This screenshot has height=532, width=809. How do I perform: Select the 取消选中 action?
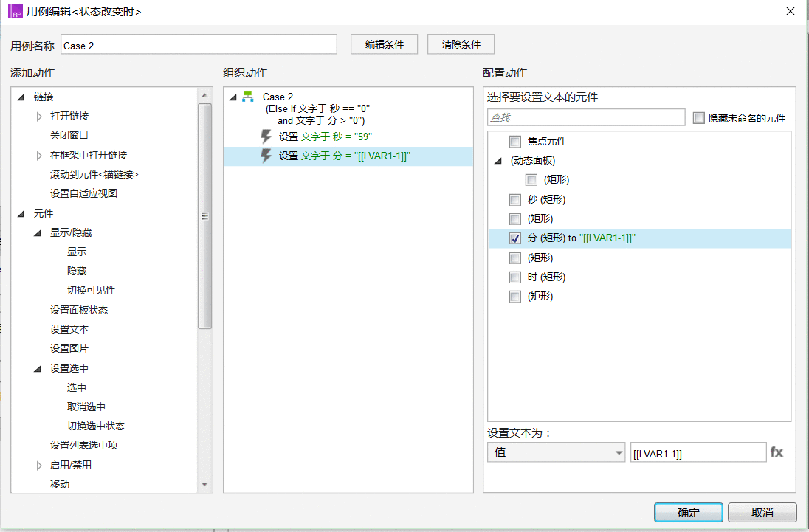click(x=86, y=407)
